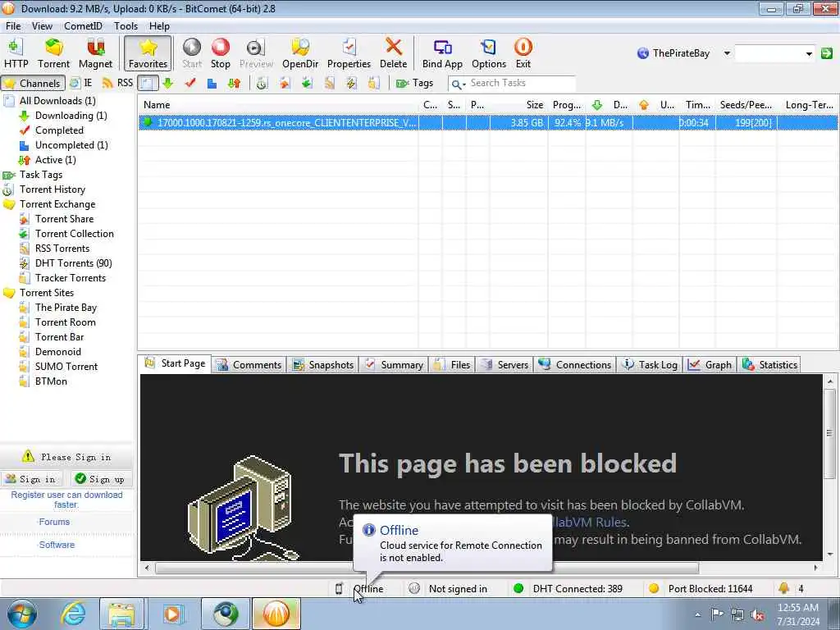The image size is (840, 630).
Task: Click the notification bell in status bar
Action: [x=783, y=588]
